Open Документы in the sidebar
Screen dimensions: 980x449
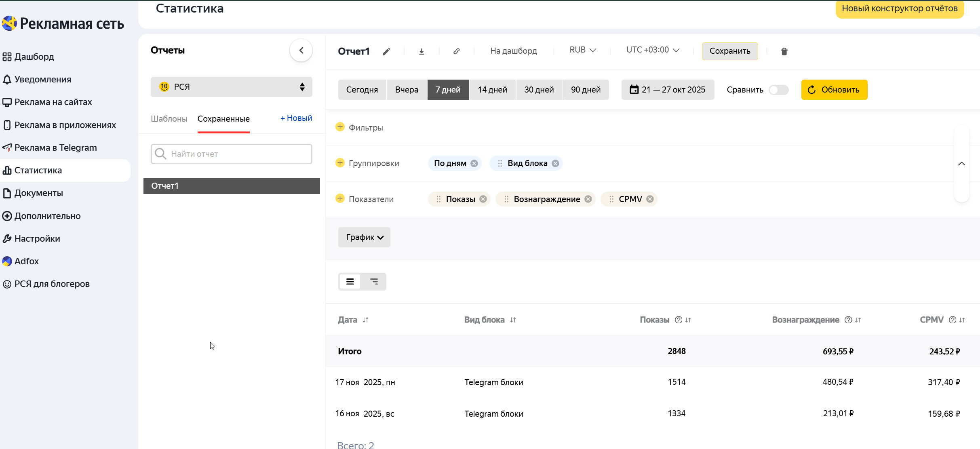coord(39,193)
